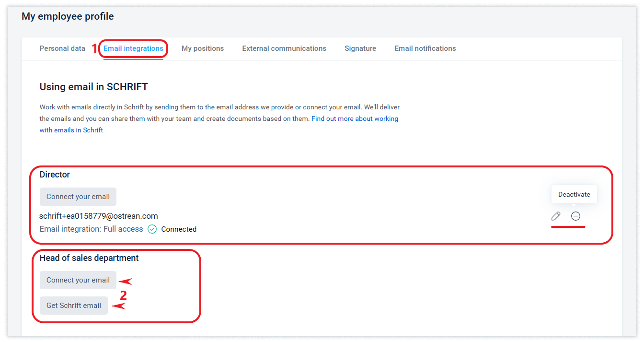
Task: Click the My employee profile page title
Action: 68,16
